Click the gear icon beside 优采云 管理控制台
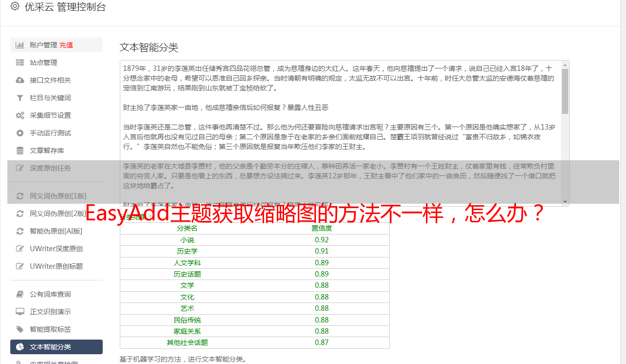626x364 pixels. 15,6
